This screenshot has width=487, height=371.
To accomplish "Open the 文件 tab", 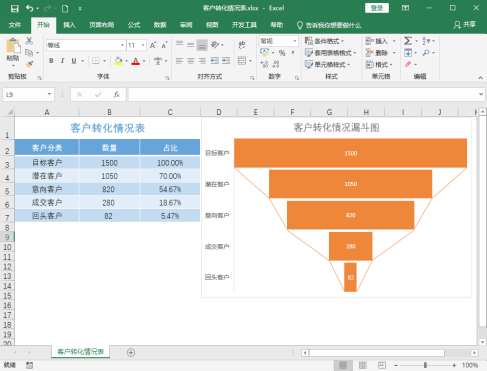I will click(x=14, y=25).
